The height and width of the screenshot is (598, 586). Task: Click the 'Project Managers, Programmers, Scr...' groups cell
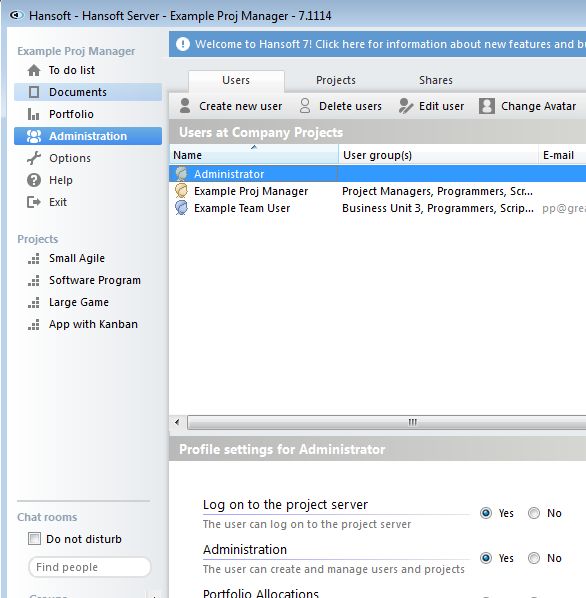(437, 191)
